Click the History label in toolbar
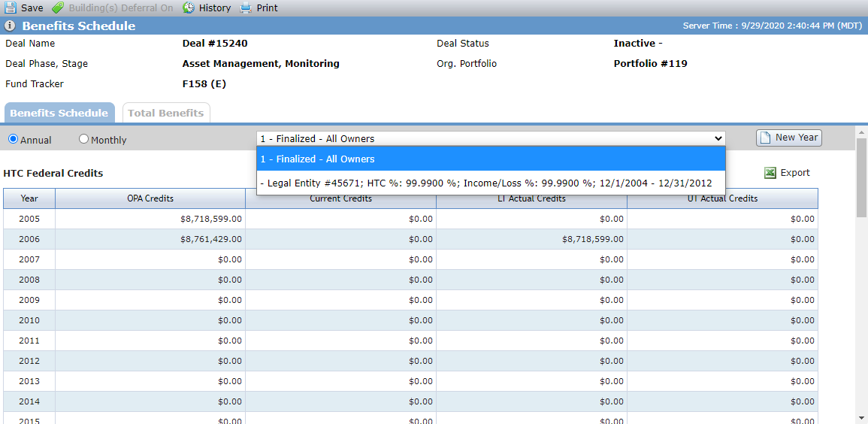The image size is (868, 424). point(215,8)
